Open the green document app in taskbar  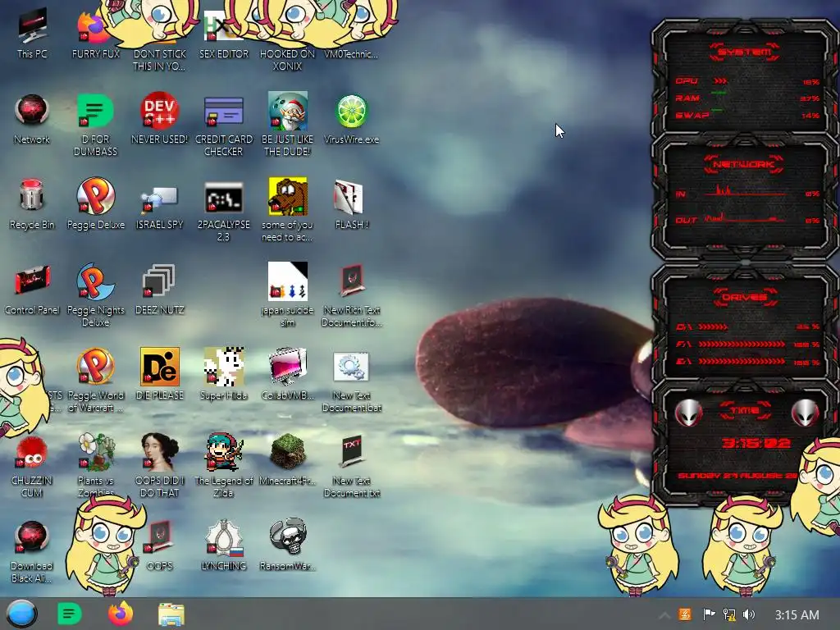tap(69, 614)
